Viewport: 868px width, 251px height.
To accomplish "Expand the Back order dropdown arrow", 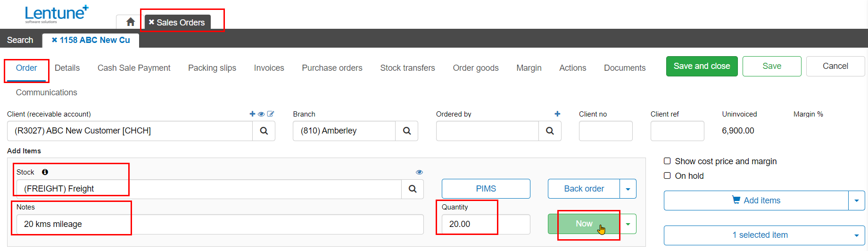I will click(628, 189).
